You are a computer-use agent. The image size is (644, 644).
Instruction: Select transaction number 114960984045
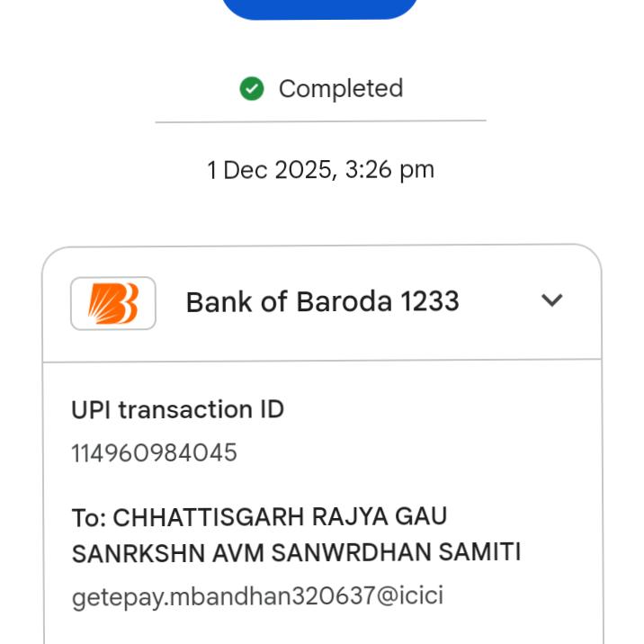point(154,452)
